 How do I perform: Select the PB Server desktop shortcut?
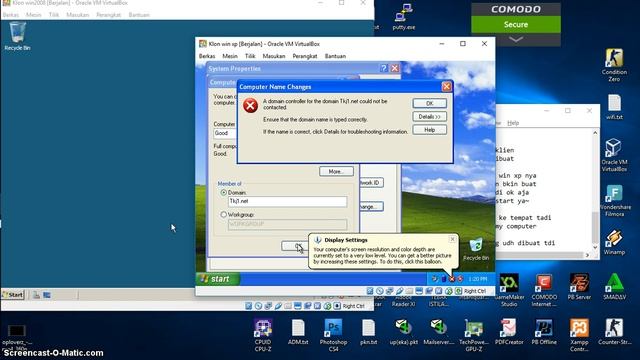click(x=579, y=287)
